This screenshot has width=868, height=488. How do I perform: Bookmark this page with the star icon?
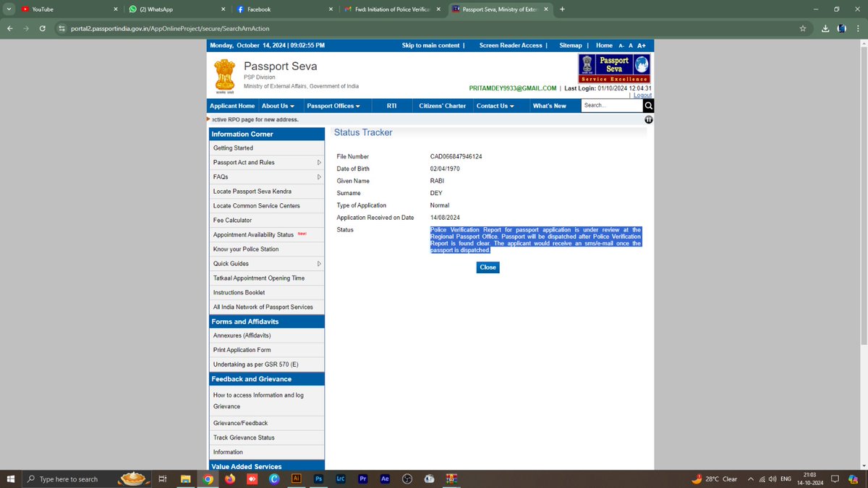(803, 28)
